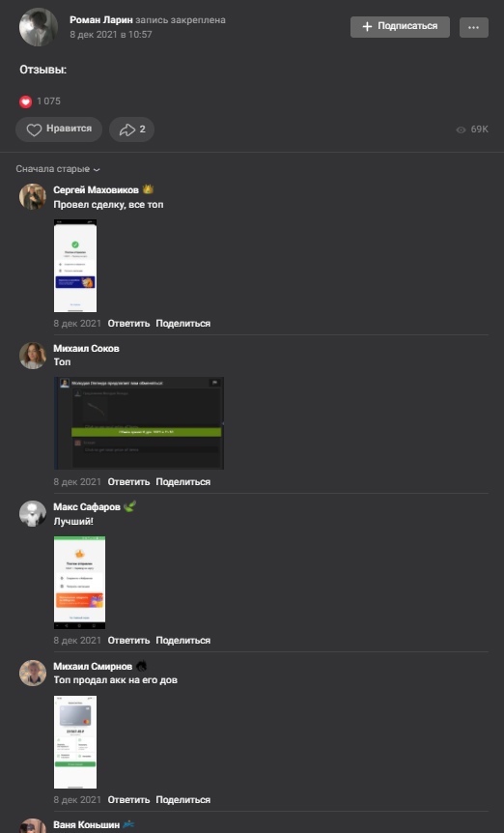
Task: Click the red heart reactions counter
Action: pos(41,101)
